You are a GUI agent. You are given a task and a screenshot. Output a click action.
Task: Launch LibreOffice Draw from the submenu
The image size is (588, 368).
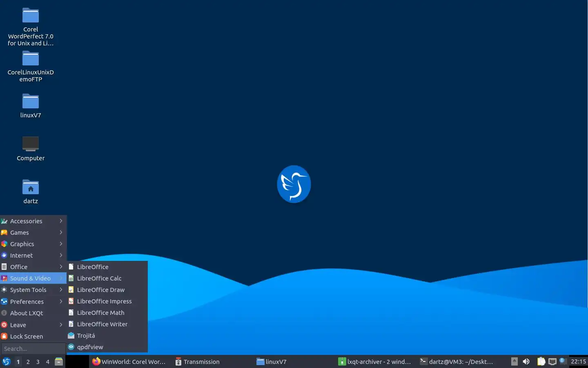point(107,289)
